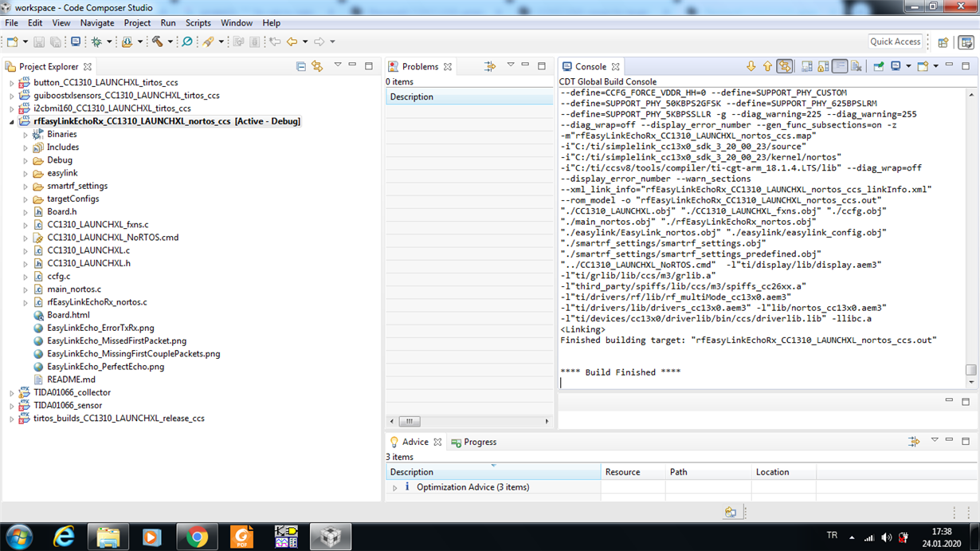
Task: Click the Flash/load program icon
Action: click(x=127, y=41)
